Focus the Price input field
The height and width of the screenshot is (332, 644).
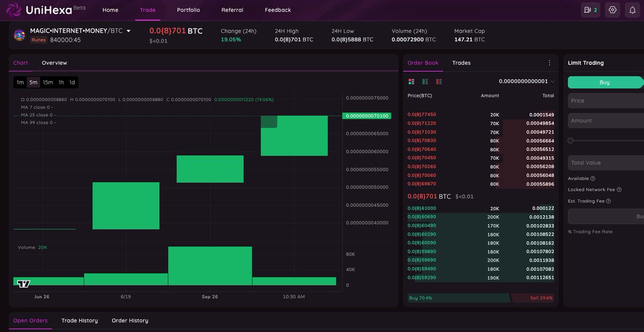click(606, 100)
